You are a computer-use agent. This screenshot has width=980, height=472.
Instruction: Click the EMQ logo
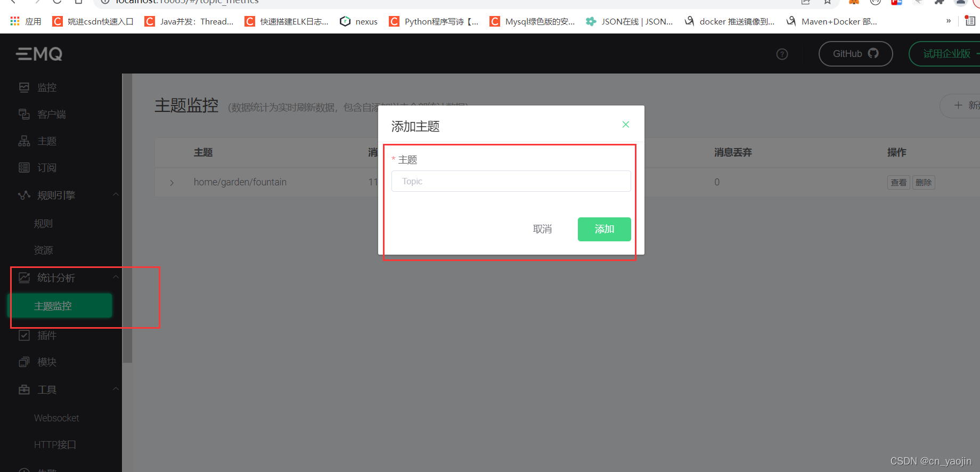(x=39, y=54)
